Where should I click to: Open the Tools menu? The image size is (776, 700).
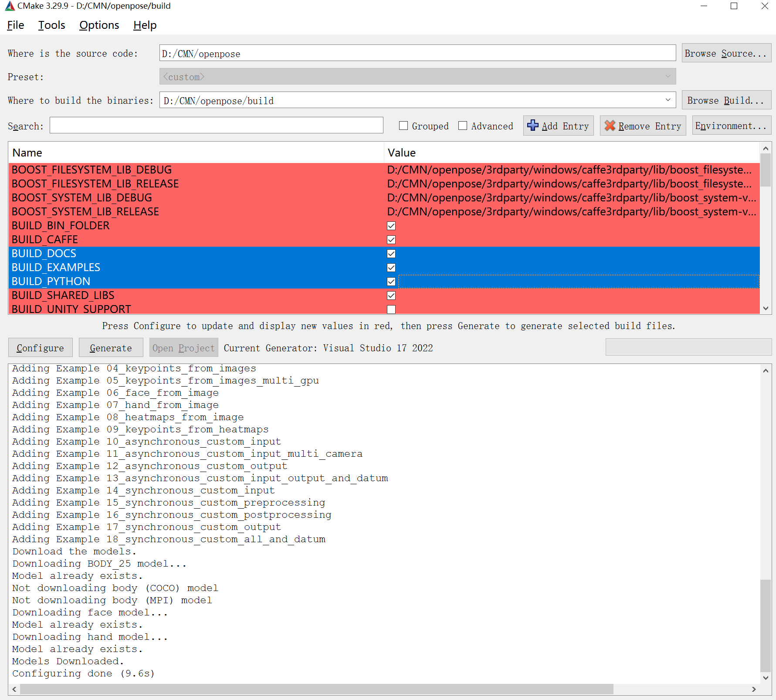click(51, 25)
